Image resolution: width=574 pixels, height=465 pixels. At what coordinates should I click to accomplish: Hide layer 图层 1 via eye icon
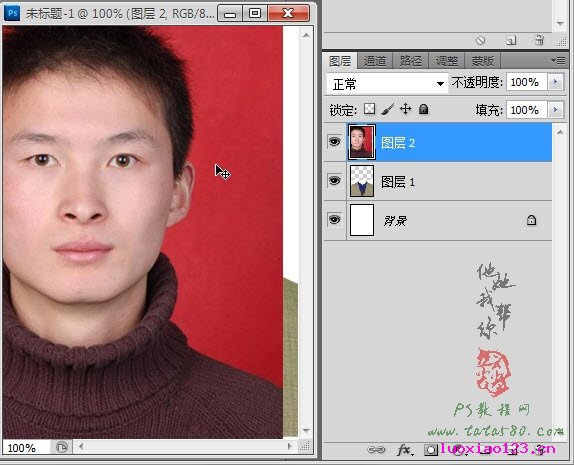[334, 181]
